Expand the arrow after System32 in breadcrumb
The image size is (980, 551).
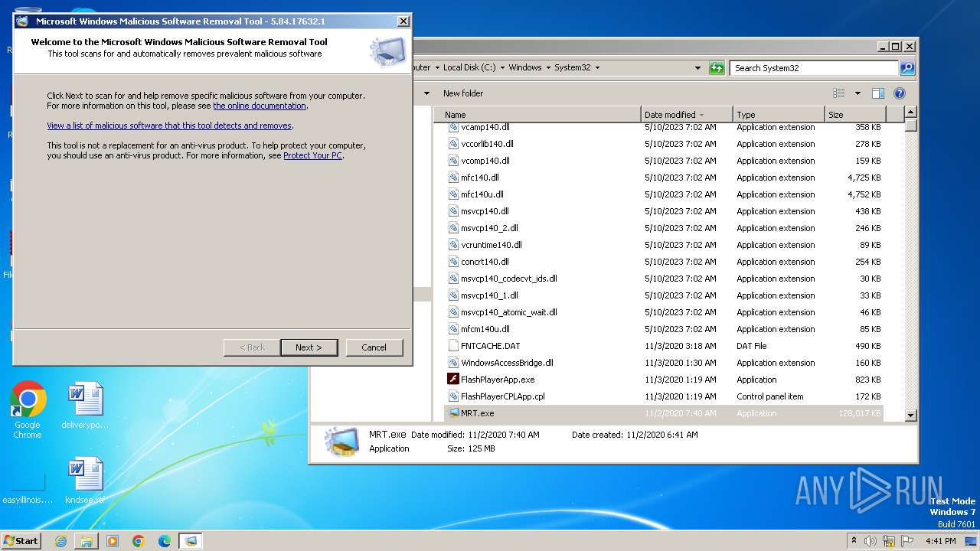(597, 67)
